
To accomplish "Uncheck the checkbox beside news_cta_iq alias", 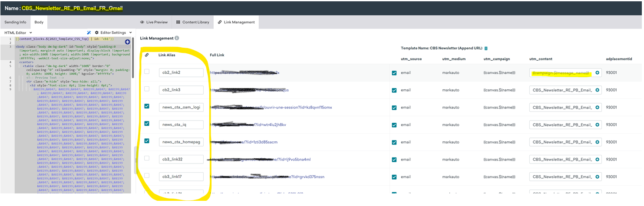I will pyautogui.click(x=147, y=124).
